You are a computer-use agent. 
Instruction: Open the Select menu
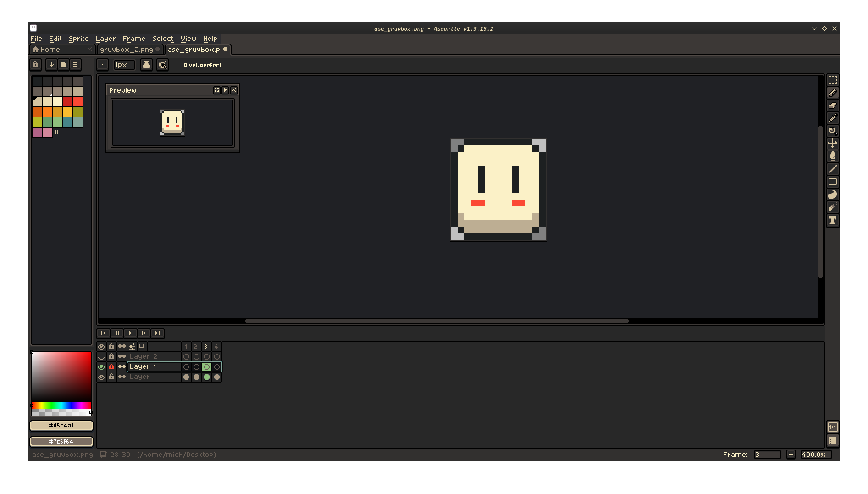163,39
